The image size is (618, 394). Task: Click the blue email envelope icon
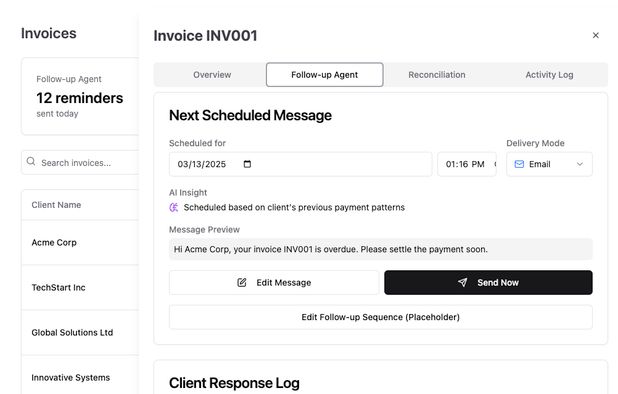519,164
